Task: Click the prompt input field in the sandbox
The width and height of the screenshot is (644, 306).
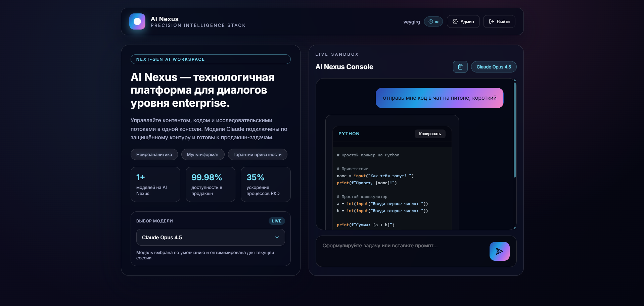Action: coord(396,246)
